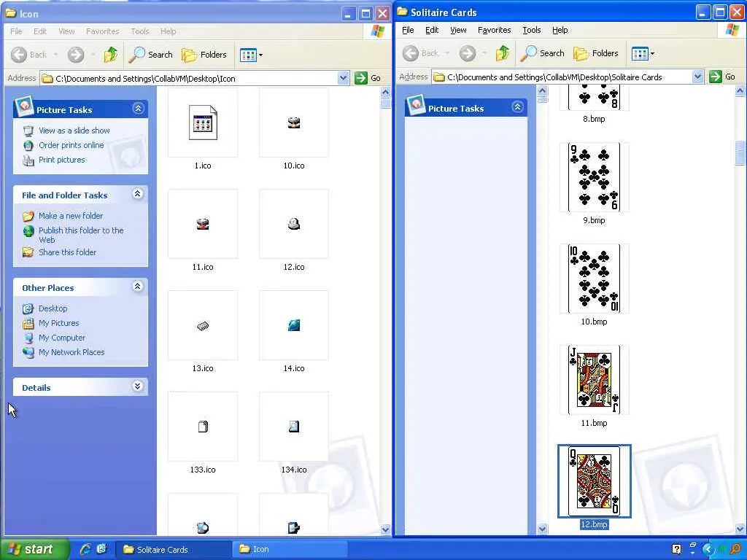Click Forward arrow in Solitaire Cards window
The height and width of the screenshot is (560, 747).
468,53
